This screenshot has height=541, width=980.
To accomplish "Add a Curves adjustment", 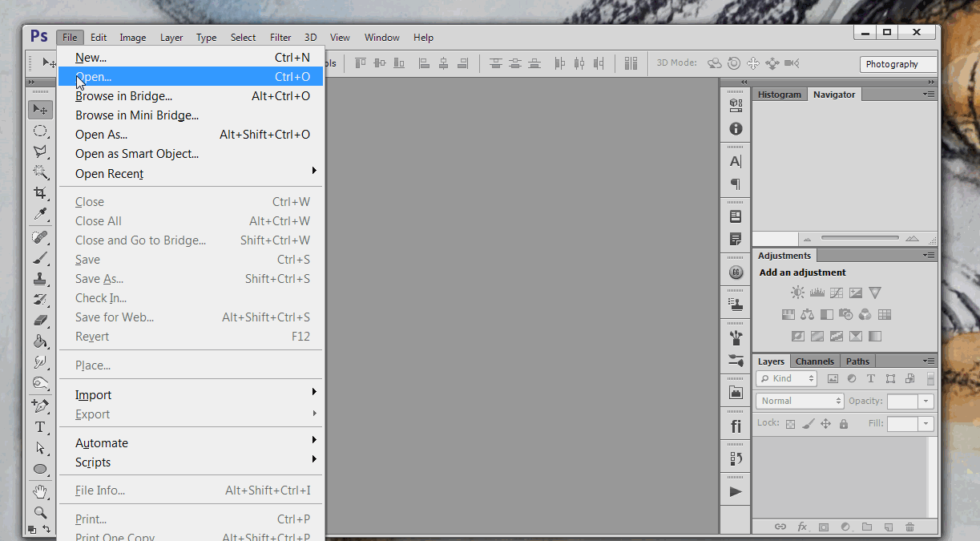I will [x=837, y=293].
